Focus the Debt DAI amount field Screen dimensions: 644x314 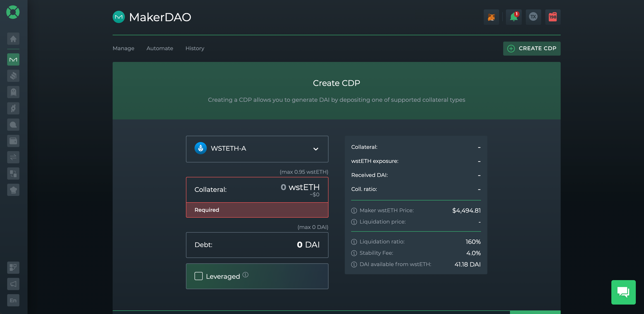coord(257,245)
